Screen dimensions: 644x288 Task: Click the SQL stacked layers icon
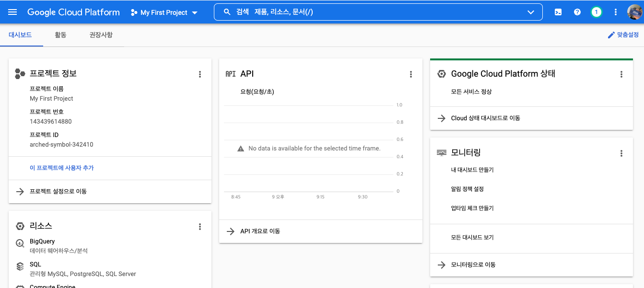click(20, 266)
